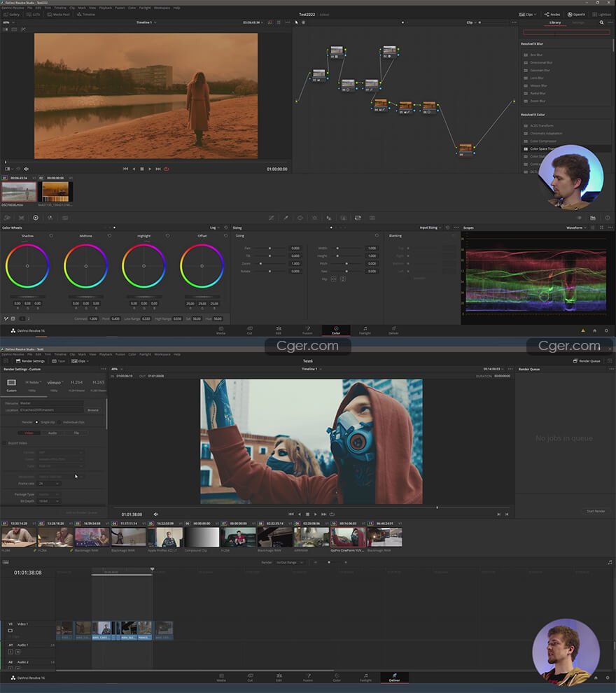Open viewer zoom dropdown in Color window

coord(9,22)
